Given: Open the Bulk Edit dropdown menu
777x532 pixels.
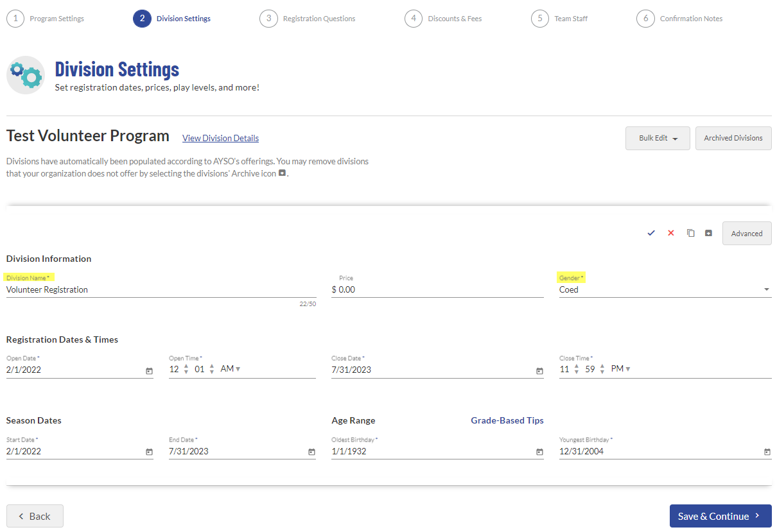Looking at the screenshot, I should coord(658,138).
